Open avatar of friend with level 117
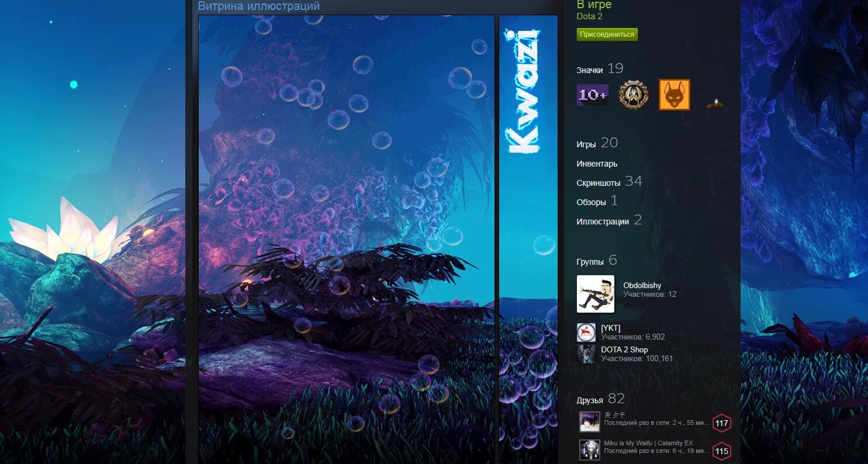Screen dimensions: 868x464 tap(590, 422)
